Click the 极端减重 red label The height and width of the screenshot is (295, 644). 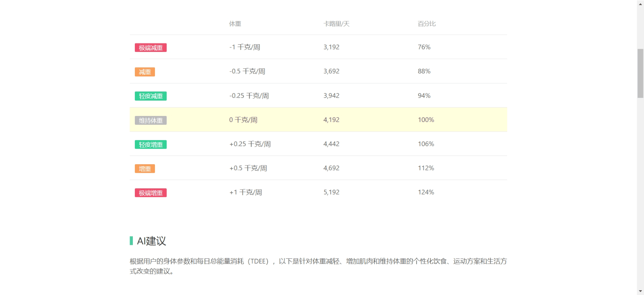pyautogui.click(x=151, y=48)
